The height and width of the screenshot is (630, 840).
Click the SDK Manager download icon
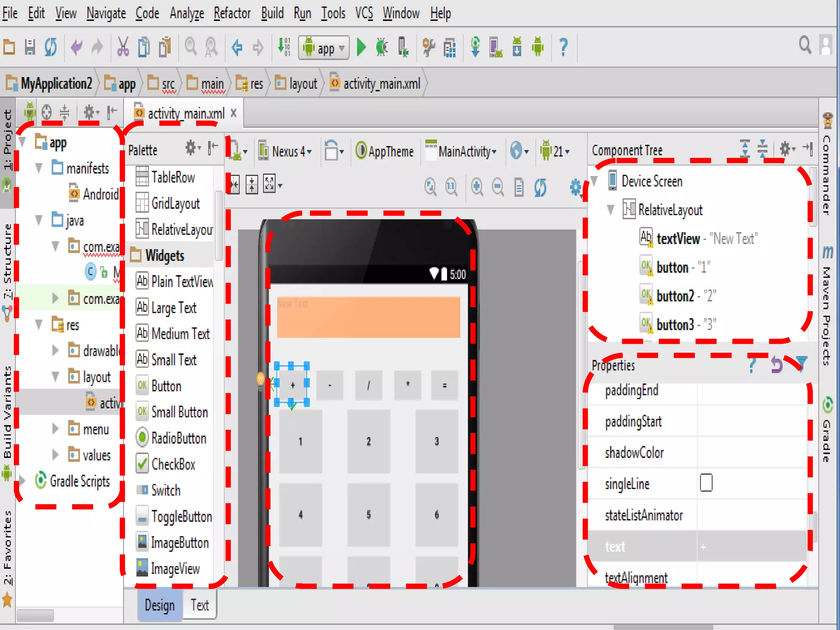(x=517, y=47)
